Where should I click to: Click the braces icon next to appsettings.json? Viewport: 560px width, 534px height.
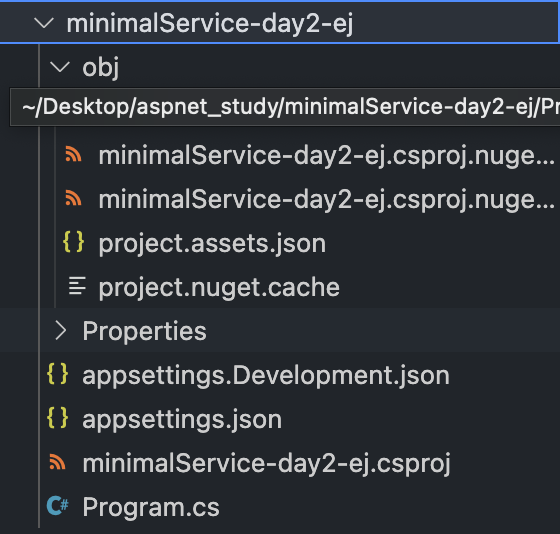58,418
